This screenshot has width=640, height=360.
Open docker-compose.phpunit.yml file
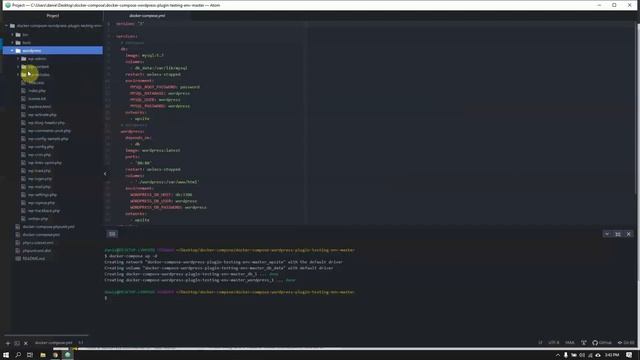point(48,227)
